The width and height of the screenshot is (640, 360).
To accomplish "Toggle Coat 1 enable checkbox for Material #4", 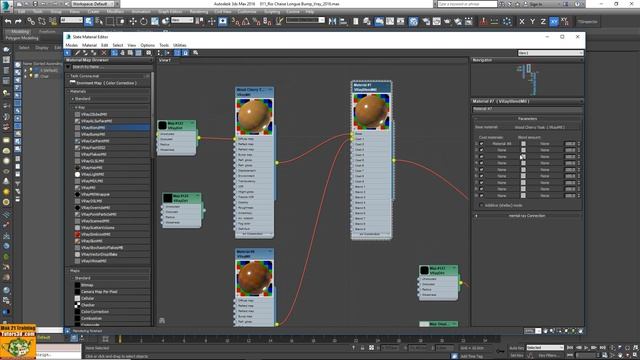I will (x=482, y=144).
